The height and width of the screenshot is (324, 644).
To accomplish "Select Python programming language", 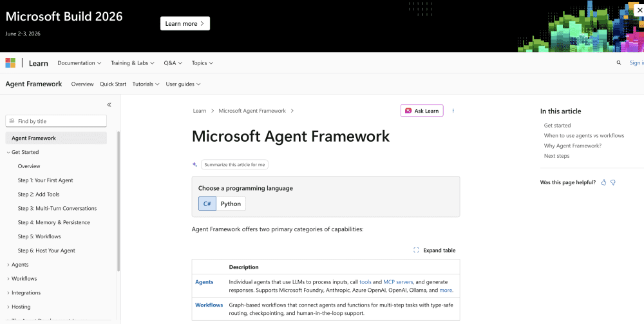I will coord(231,204).
